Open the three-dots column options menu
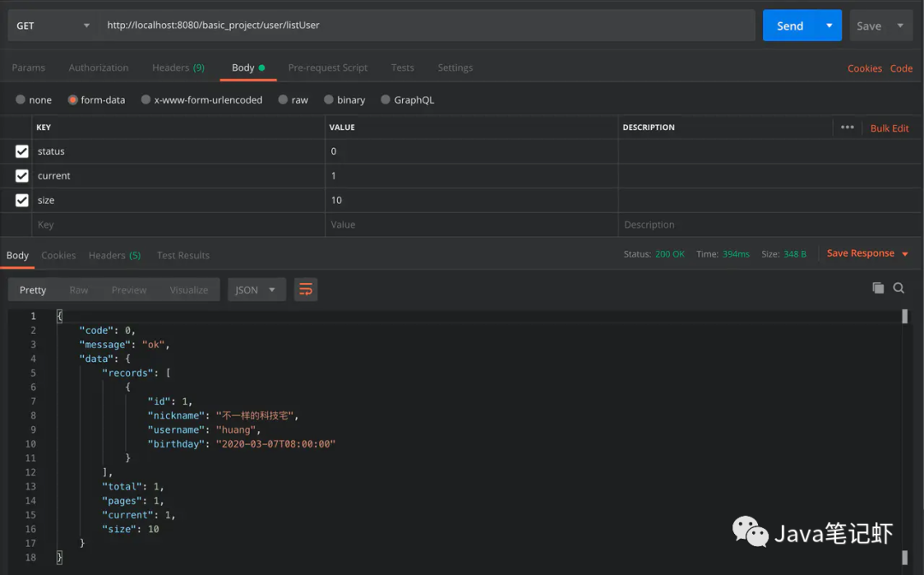 847,127
